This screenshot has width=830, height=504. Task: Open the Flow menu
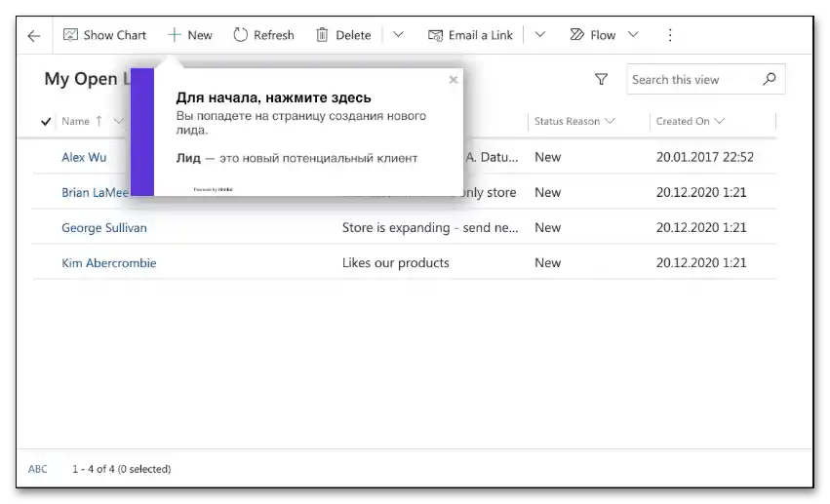593,35
